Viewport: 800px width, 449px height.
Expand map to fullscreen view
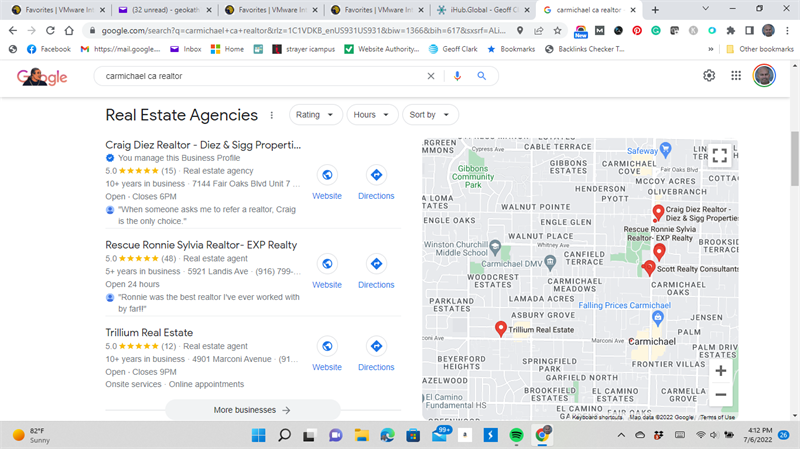719,155
